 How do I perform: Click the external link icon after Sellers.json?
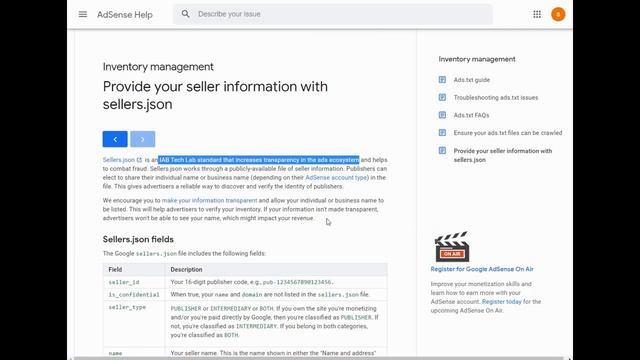(140, 160)
